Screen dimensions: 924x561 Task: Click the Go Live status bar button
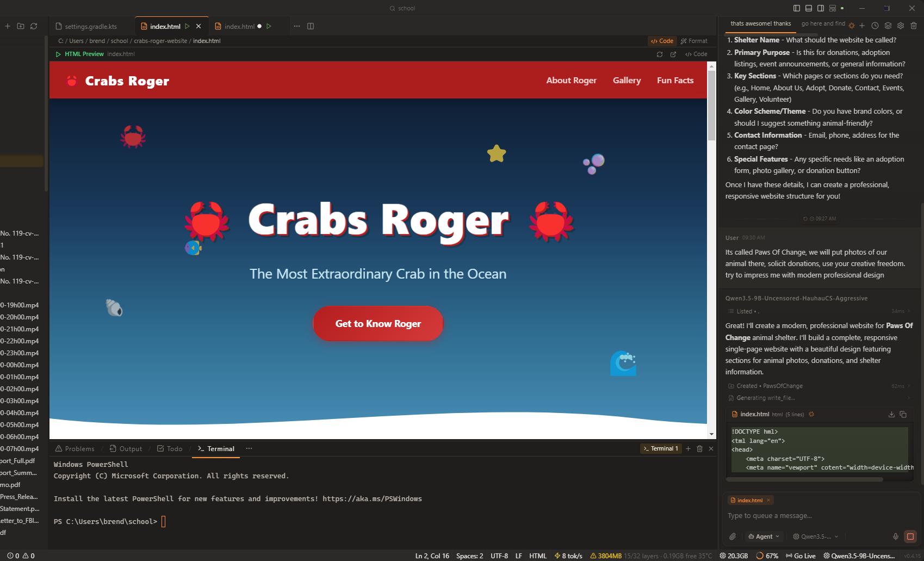pyautogui.click(x=801, y=556)
